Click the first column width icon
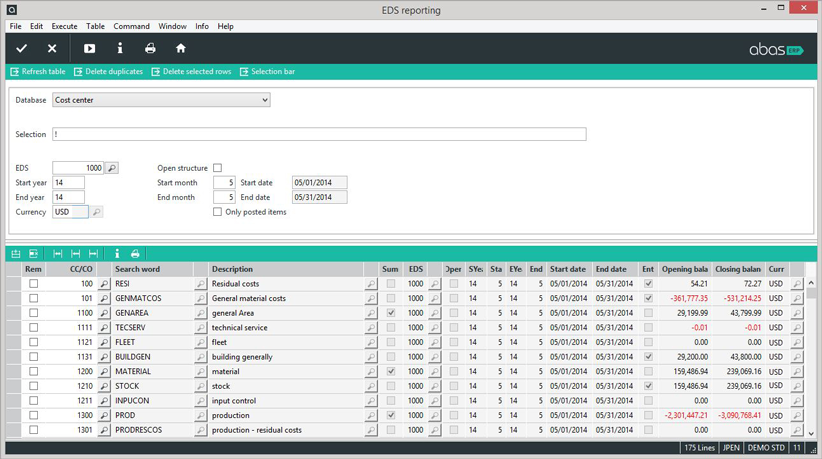 58,254
